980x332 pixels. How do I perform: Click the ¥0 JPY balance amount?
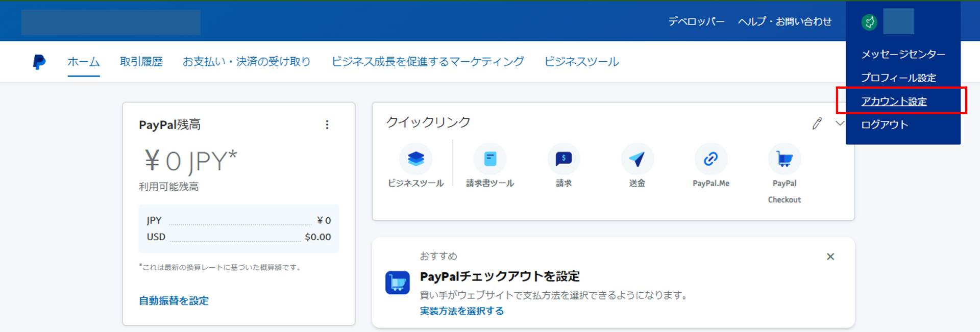[x=191, y=161]
